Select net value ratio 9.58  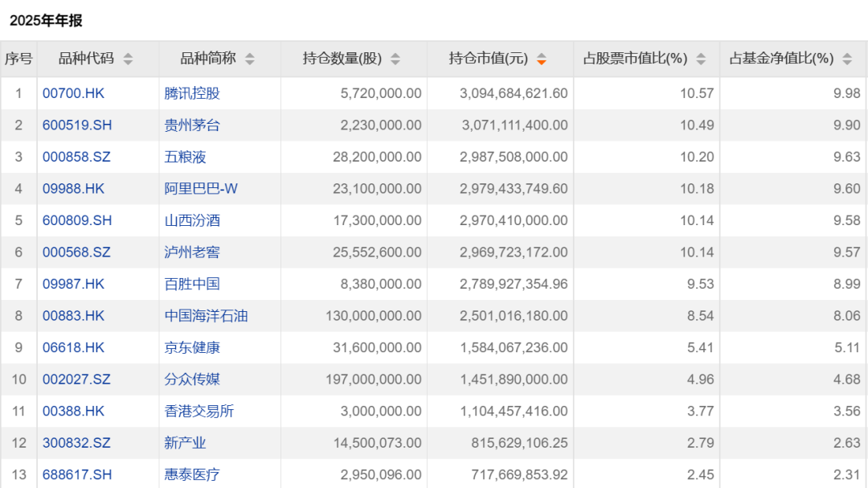point(847,220)
